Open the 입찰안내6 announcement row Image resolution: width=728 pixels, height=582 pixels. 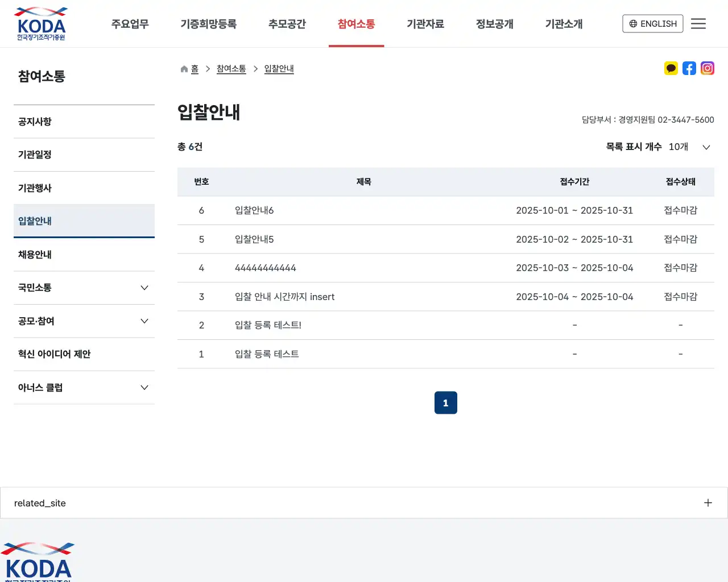point(254,210)
